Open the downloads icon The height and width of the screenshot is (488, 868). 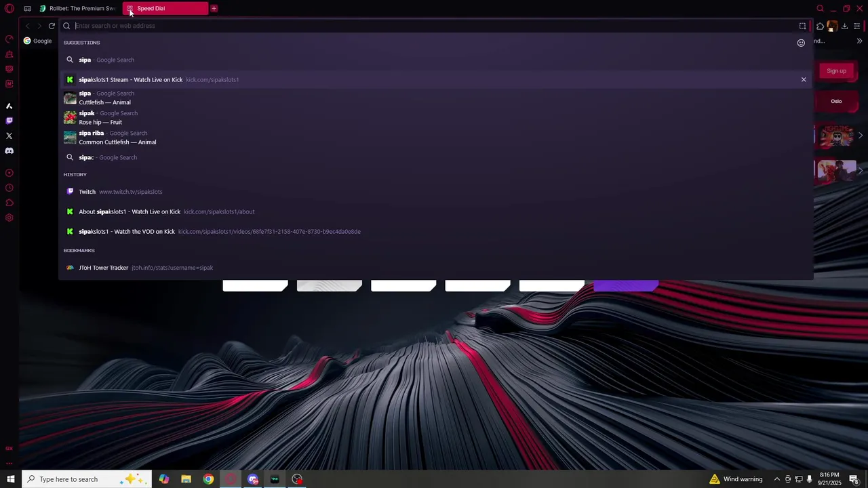point(845,26)
